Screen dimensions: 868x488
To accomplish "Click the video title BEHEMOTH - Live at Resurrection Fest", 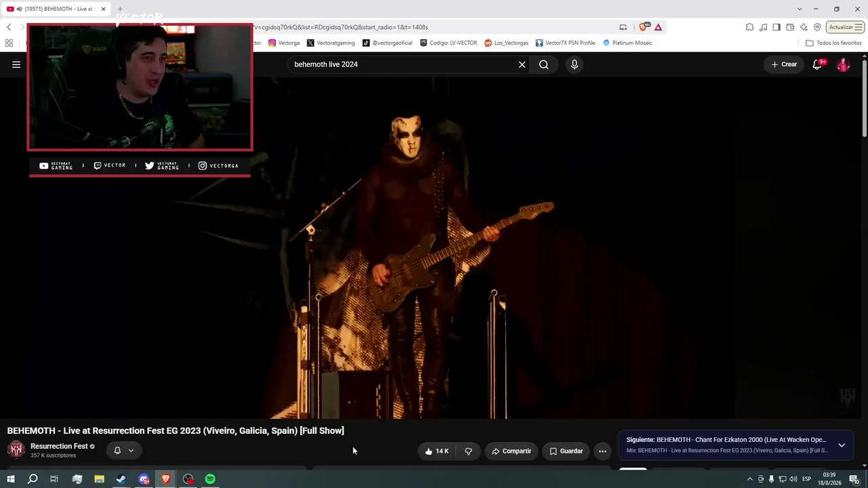I will pos(176,430).
